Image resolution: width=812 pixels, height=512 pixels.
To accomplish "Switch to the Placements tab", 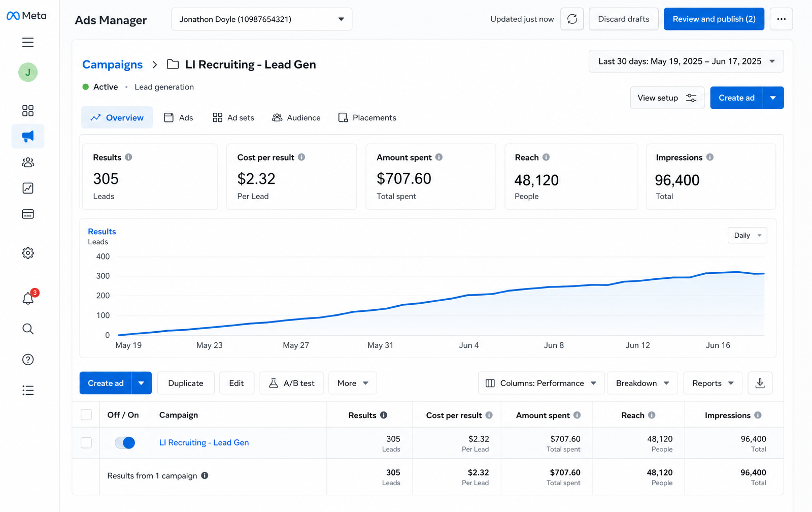I will click(367, 117).
